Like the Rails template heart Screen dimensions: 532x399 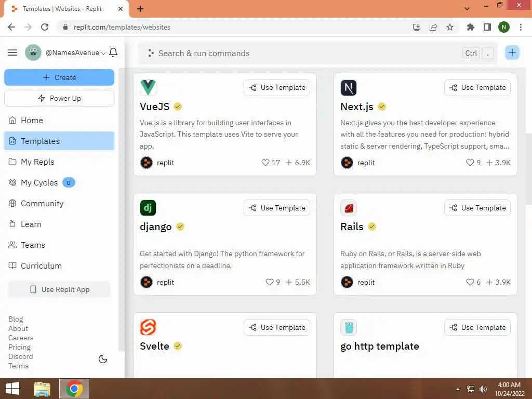tap(470, 282)
